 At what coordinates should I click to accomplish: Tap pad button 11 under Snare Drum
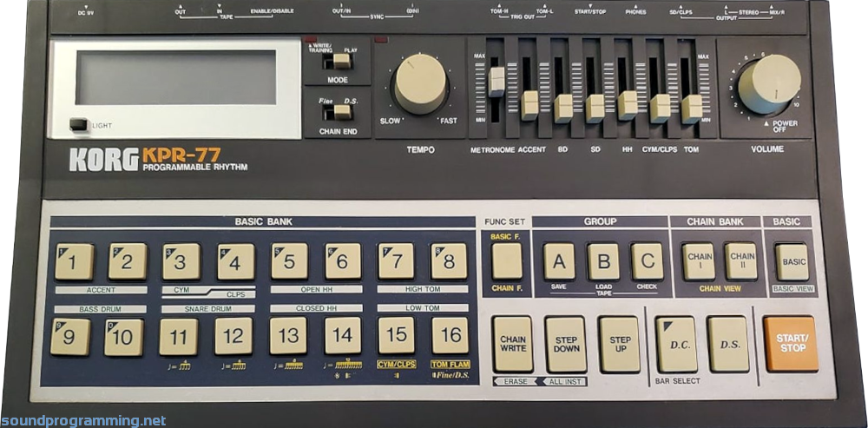(x=179, y=337)
